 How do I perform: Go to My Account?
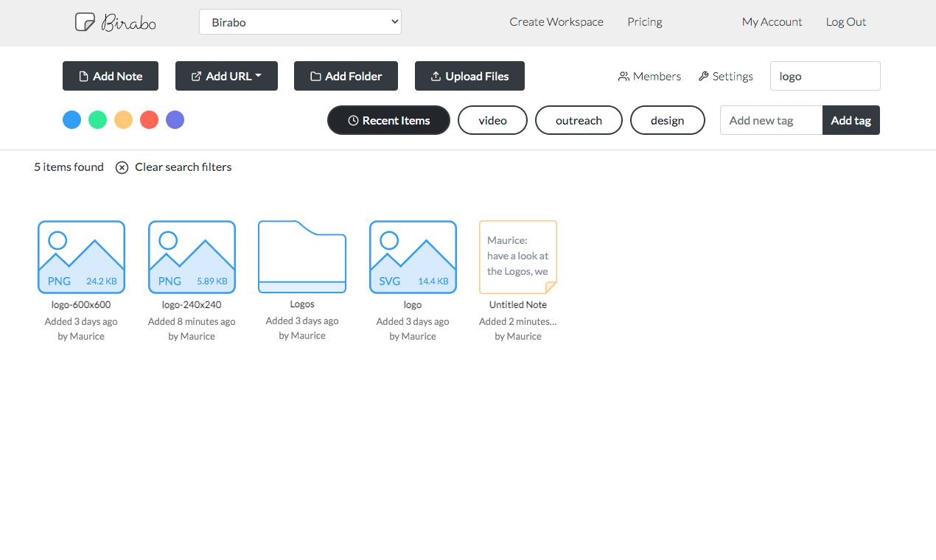coord(772,22)
